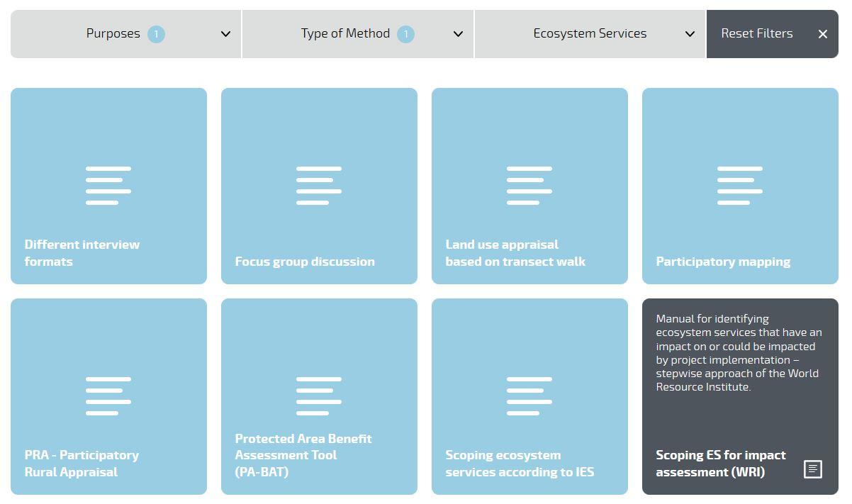Click the document icon on Scoping ES (WRI) card
The image size is (852, 504).
[x=813, y=469]
